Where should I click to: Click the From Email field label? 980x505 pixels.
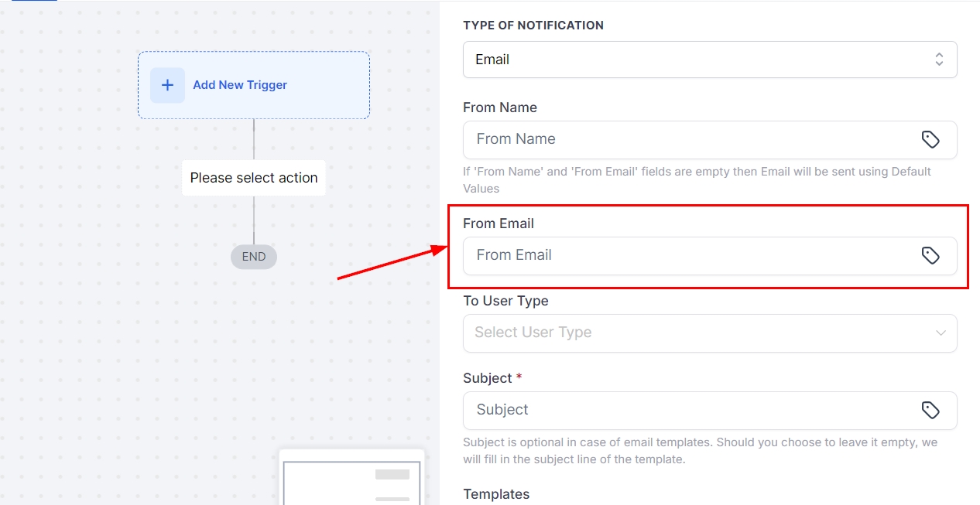click(x=499, y=223)
